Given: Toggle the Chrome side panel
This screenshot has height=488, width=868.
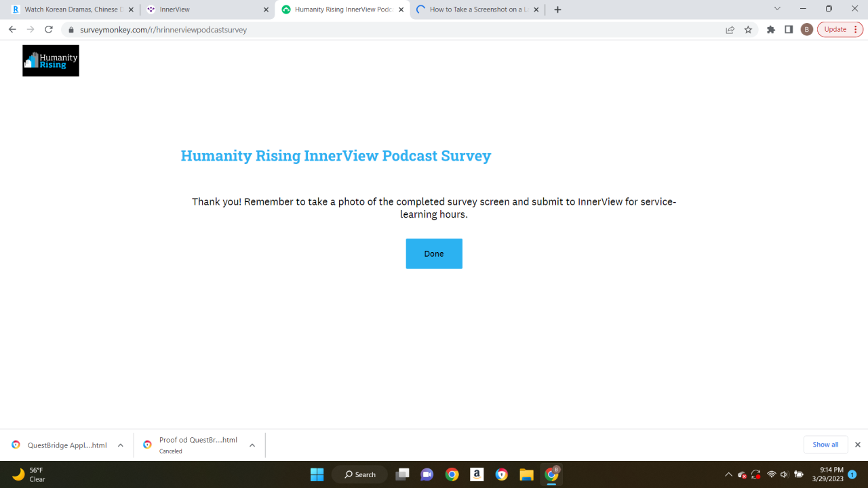Looking at the screenshot, I should [789, 30].
